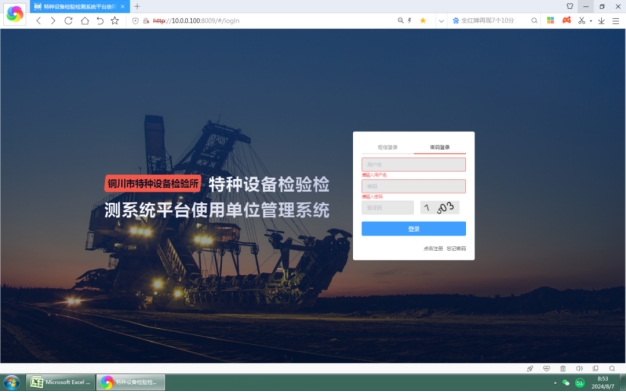The height and width of the screenshot is (392, 626).
Task: Click the trash icon in bottom status bar
Action: coord(563,368)
